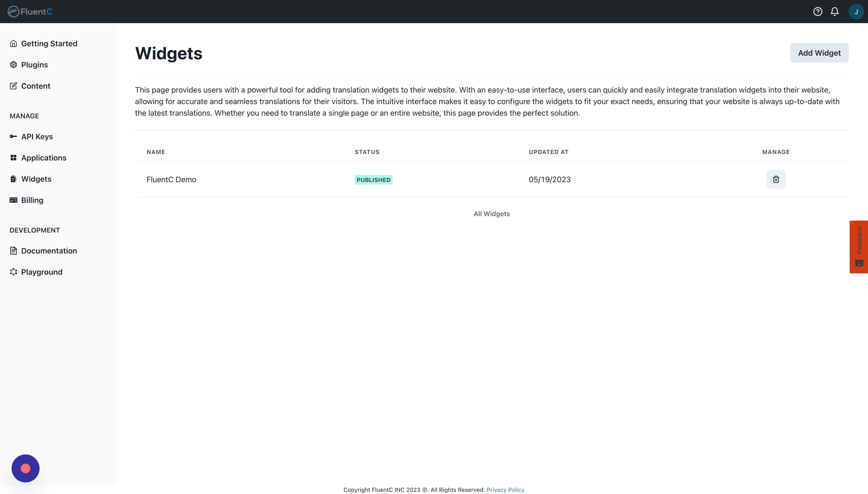This screenshot has height=494, width=868.
Task: Select Applications in the sidebar
Action: (x=43, y=158)
